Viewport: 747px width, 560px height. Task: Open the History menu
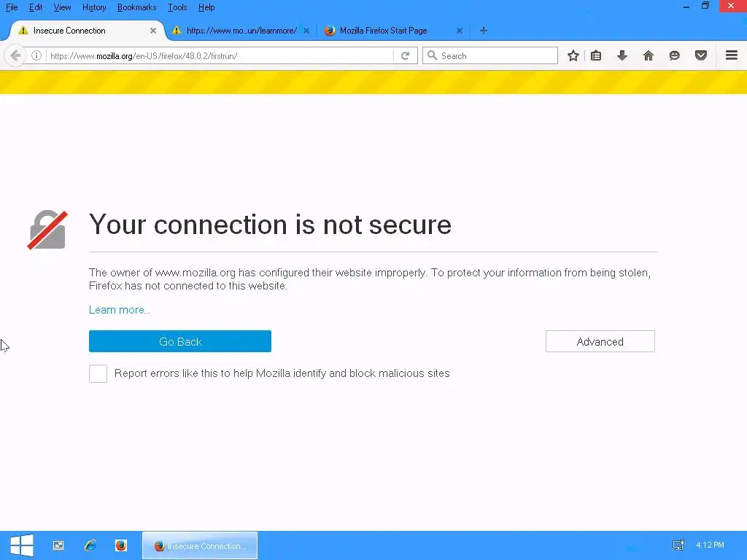coord(94,7)
